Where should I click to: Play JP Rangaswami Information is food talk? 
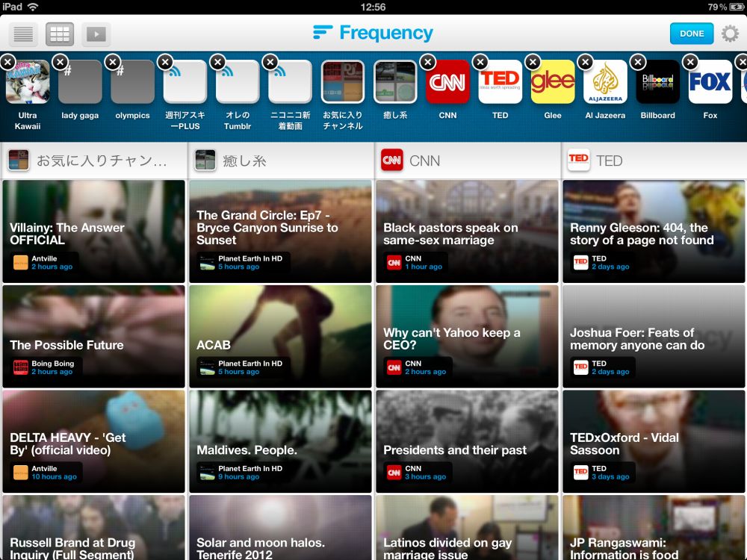click(654, 528)
